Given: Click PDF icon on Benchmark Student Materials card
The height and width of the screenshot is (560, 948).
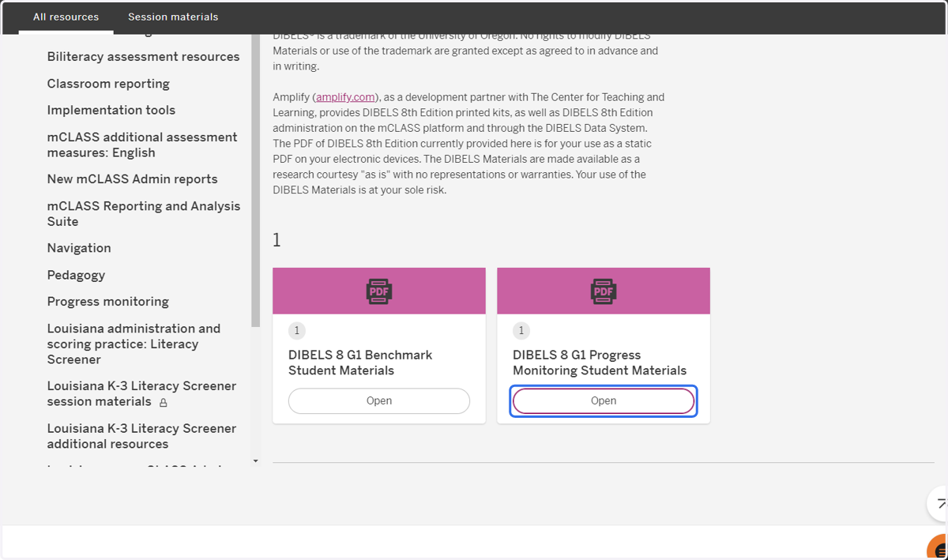Looking at the screenshot, I should [x=379, y=291].
